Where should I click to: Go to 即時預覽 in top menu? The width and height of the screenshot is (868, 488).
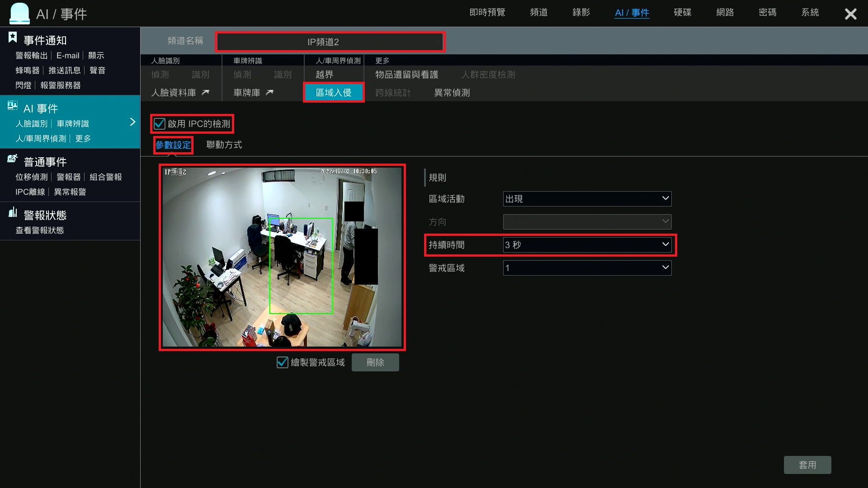(x=487, y=13)
